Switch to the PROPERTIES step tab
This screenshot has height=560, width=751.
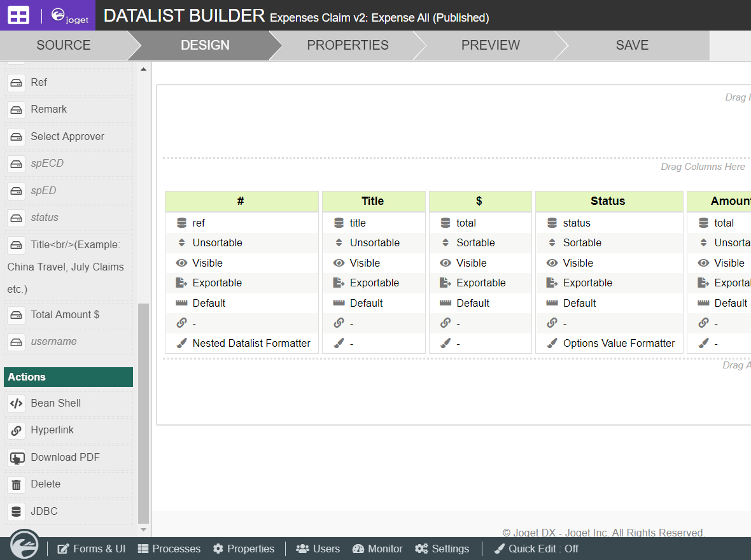pyautogui.click(x=347, y=45)
